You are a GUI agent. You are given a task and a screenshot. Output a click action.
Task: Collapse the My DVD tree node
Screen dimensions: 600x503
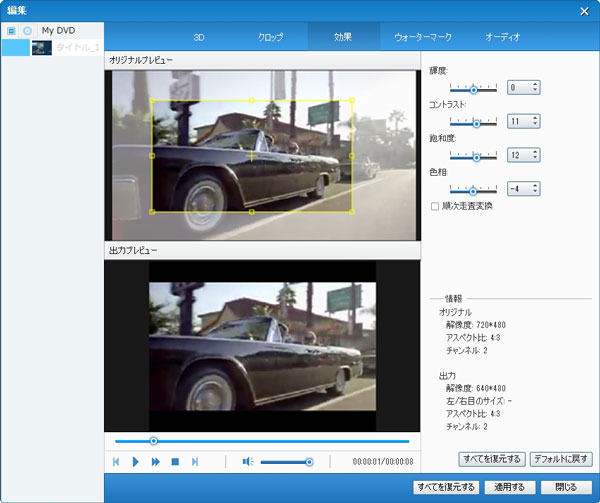click(11, 31)
